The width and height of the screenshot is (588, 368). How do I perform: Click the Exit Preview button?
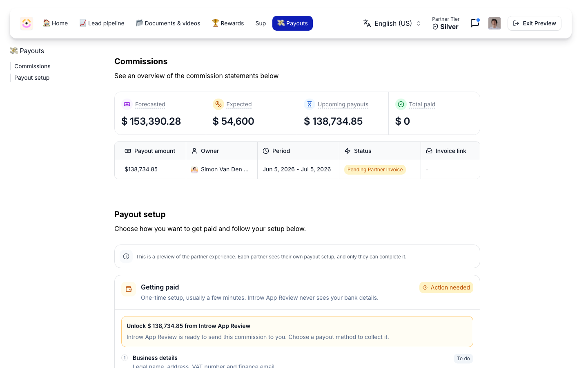(534, 23)
